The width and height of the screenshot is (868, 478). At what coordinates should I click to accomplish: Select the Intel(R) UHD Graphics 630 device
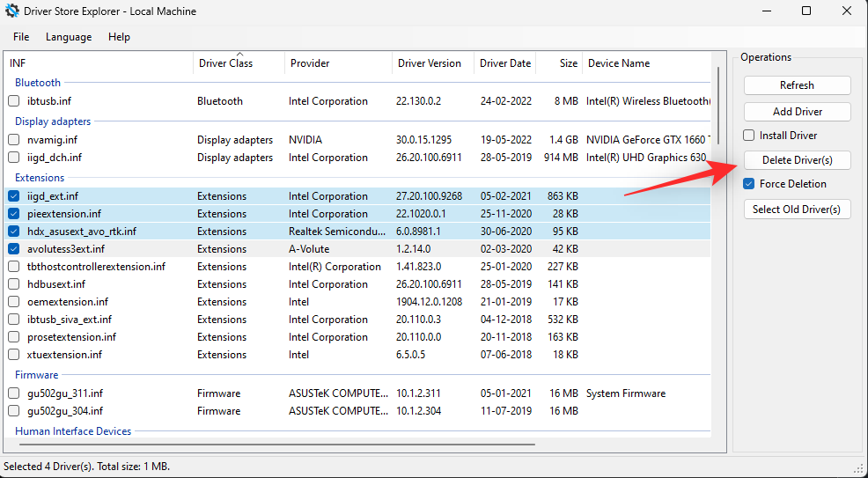[646, 158]
